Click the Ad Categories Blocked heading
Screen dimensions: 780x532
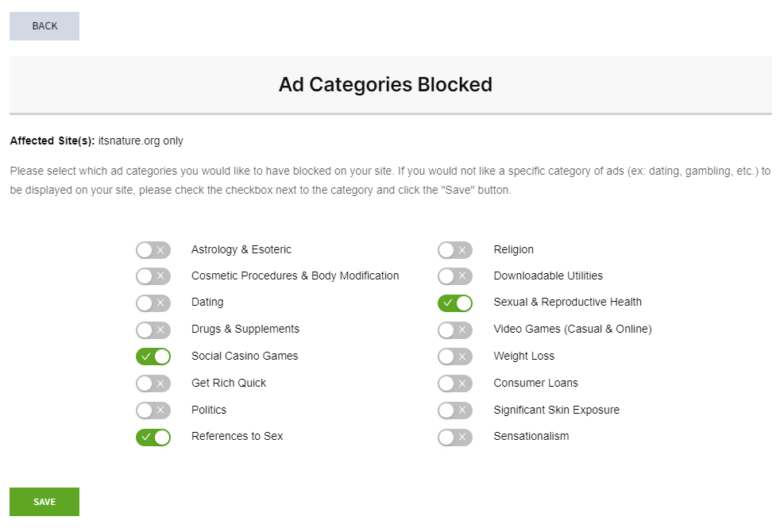pyautogui.click(x=385, y=84)
